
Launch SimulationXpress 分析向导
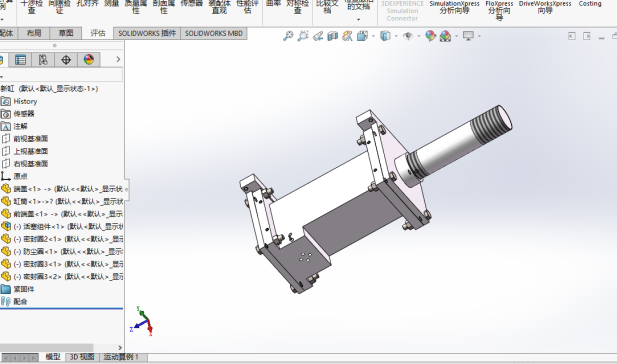(454, 7)
